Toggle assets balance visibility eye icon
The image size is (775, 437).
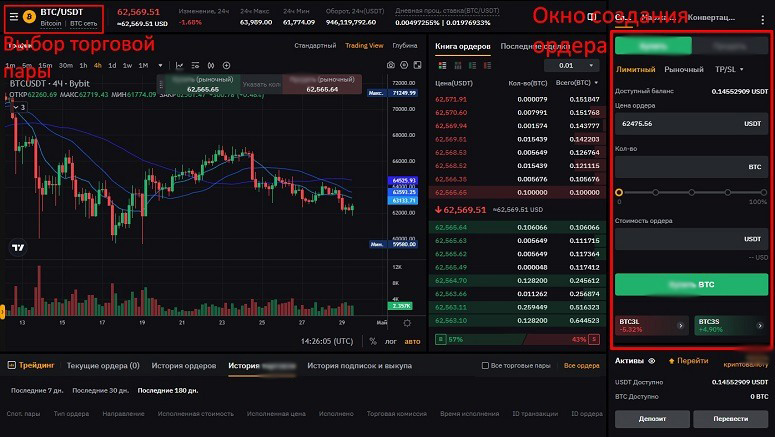pos(651,360)
